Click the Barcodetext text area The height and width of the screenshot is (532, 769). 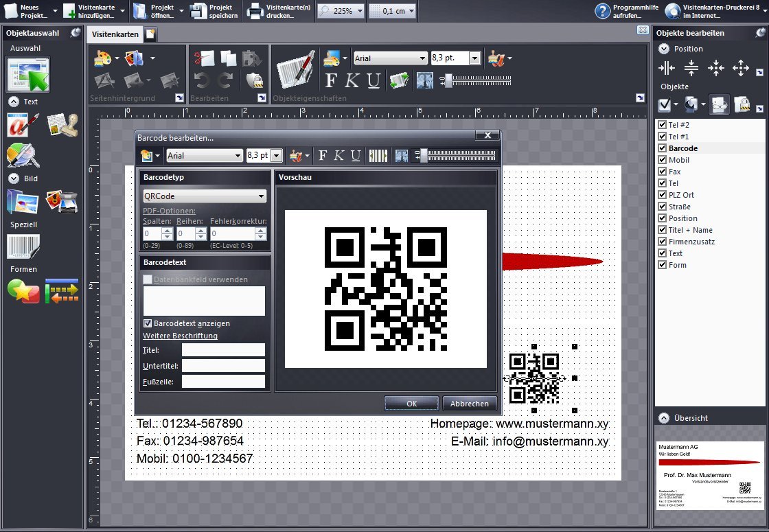point(204,301)
